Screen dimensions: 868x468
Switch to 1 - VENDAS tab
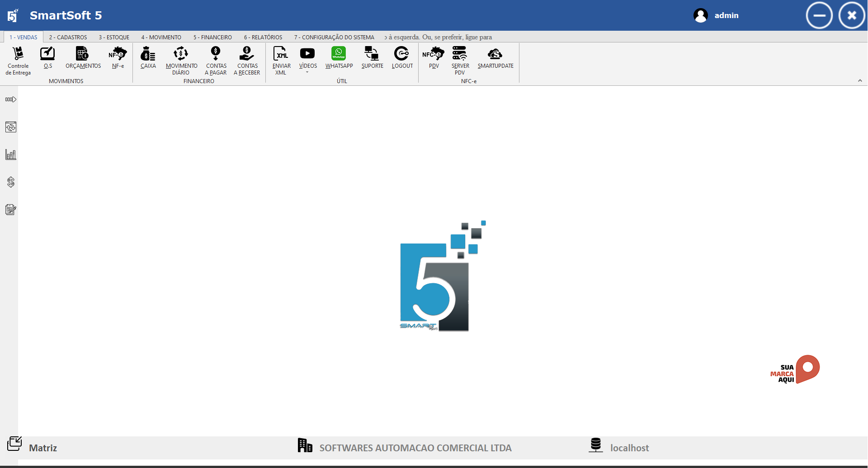pos(24,37)
